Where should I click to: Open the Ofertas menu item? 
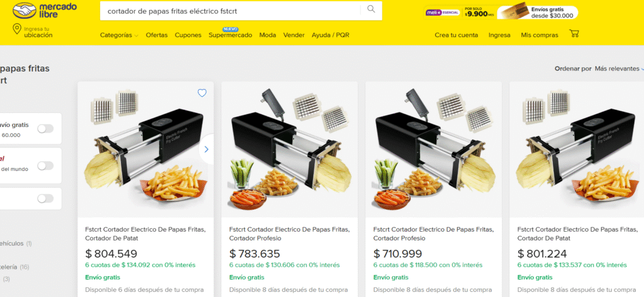157,35
